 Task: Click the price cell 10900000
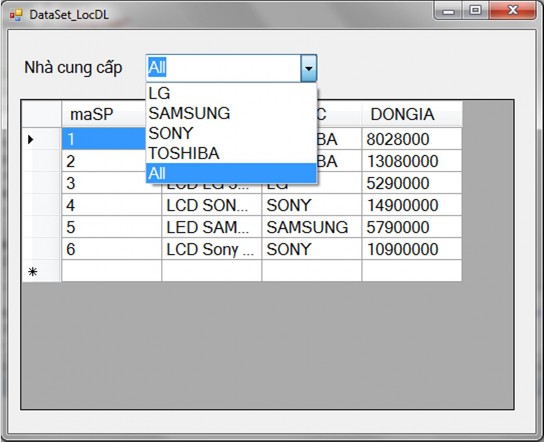(x=412, y=249)
